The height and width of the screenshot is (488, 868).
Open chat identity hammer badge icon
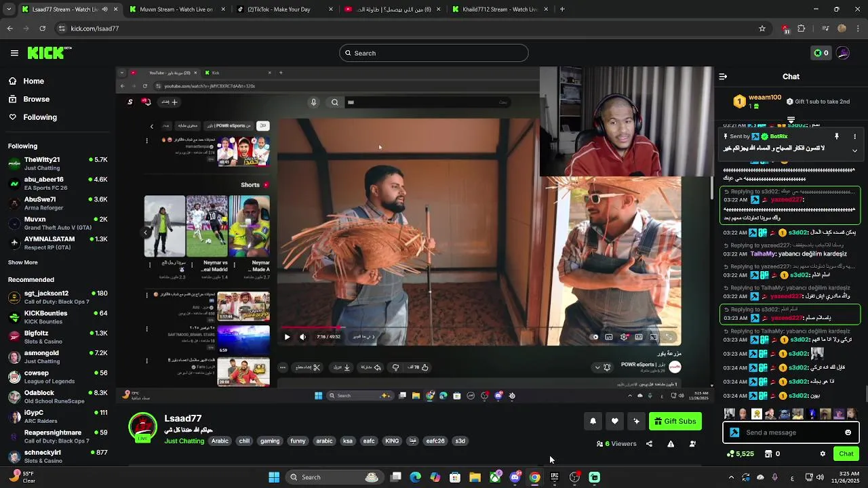(x=734, y=432)
